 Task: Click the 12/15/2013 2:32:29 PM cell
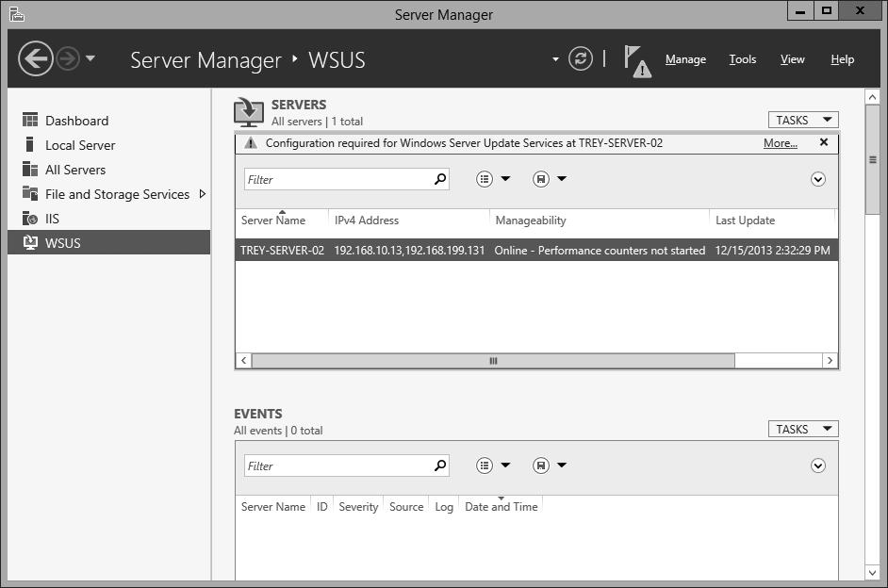click(x=772, y=250)
